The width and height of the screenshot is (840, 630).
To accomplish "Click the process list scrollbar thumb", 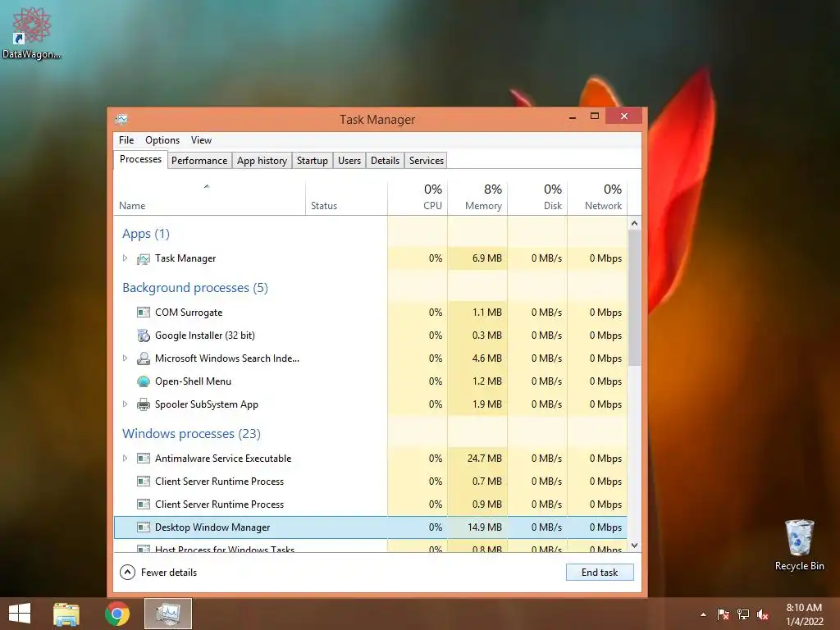I will [x=634, y=297].
